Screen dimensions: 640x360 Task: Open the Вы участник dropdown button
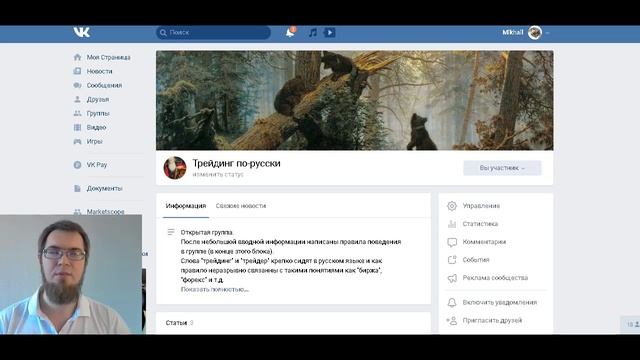pyautogui.click(x=502, y=168)
